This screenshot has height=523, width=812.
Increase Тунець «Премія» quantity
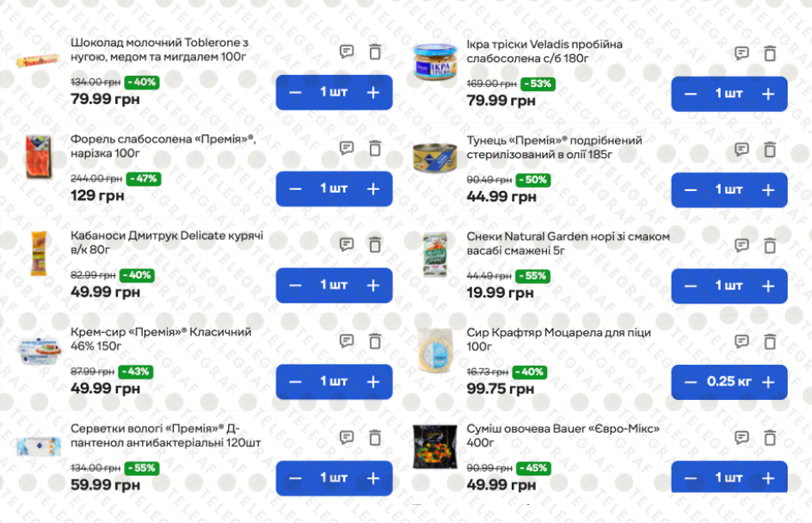pyautogui.click(x=768, y=189)
